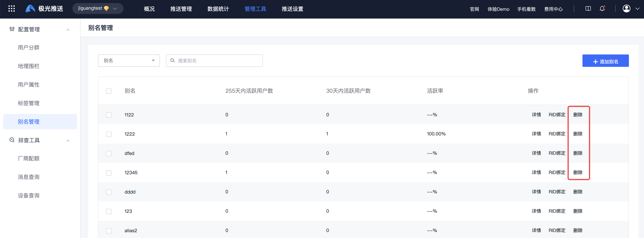Open the app grid launcher icon

11,9
